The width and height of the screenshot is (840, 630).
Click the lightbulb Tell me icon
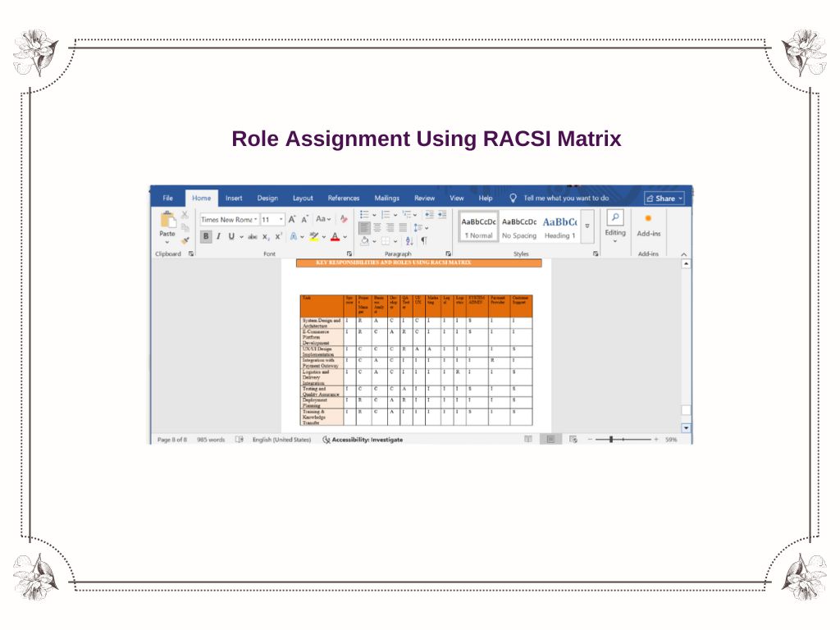coord(513,199)
